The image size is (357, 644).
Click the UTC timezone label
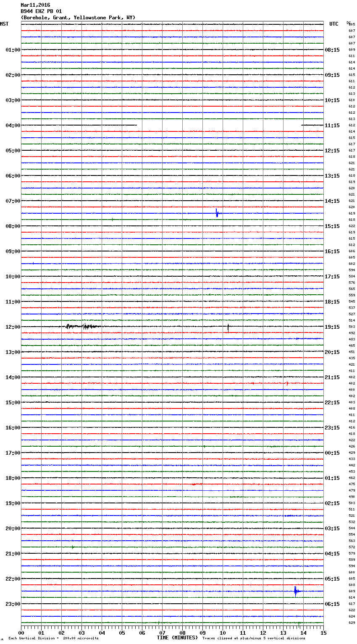(x=334, y=24)
